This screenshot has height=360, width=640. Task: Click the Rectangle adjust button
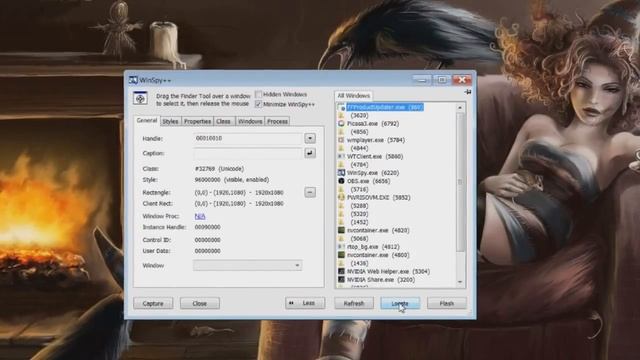tap(310, 192)
